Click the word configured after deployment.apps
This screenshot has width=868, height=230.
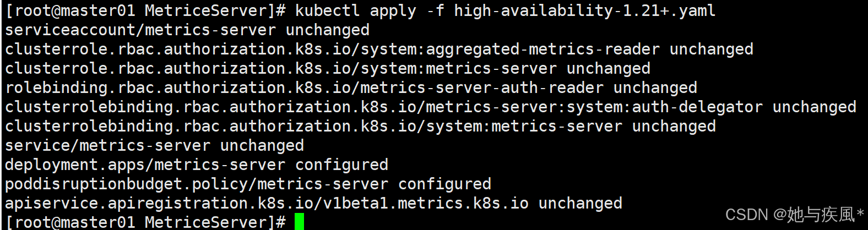tap(341, 165)
